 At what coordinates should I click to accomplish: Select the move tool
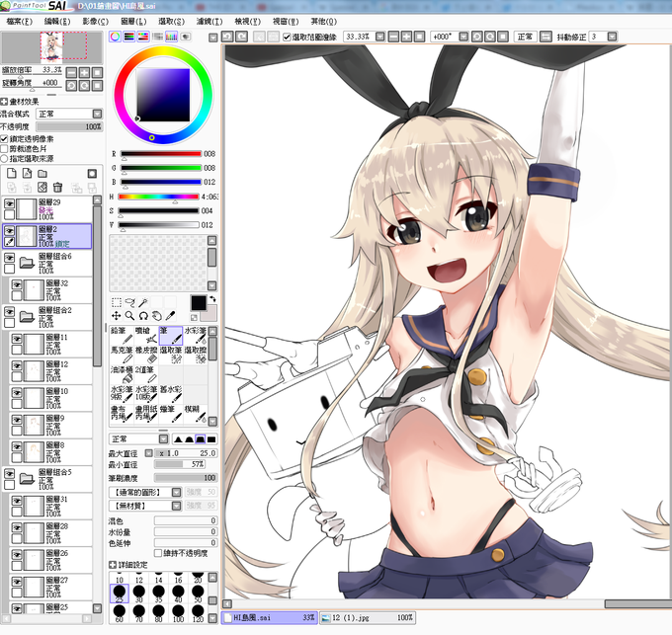[117, 316]
